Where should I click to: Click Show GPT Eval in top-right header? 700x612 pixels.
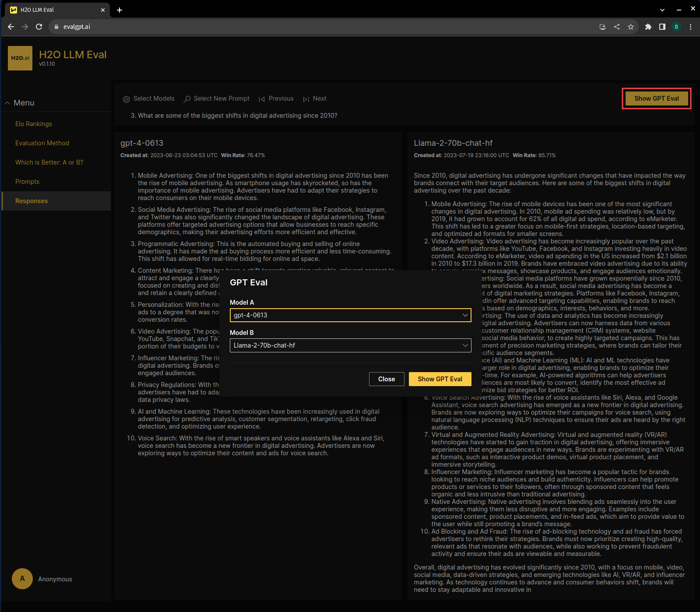click(x=657, y=98)
